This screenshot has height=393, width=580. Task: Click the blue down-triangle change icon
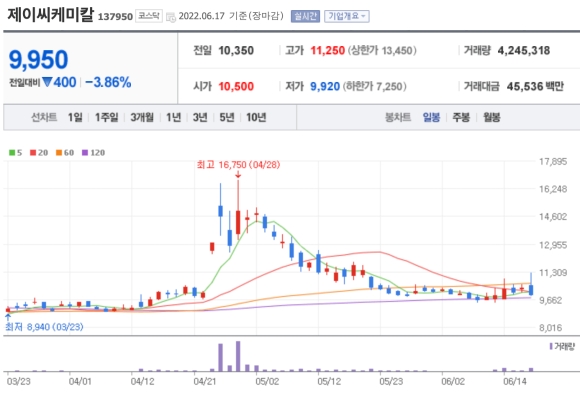[x=47, y=82]
